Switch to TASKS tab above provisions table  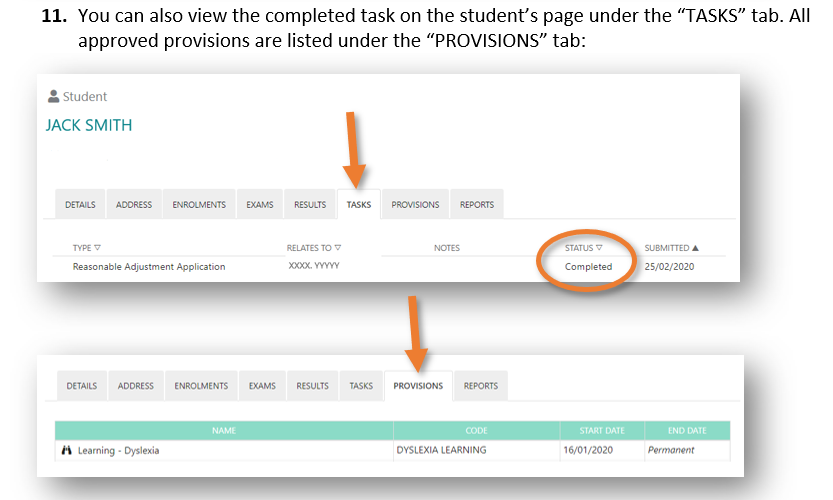pyautogui.click(x=361, y=386)
